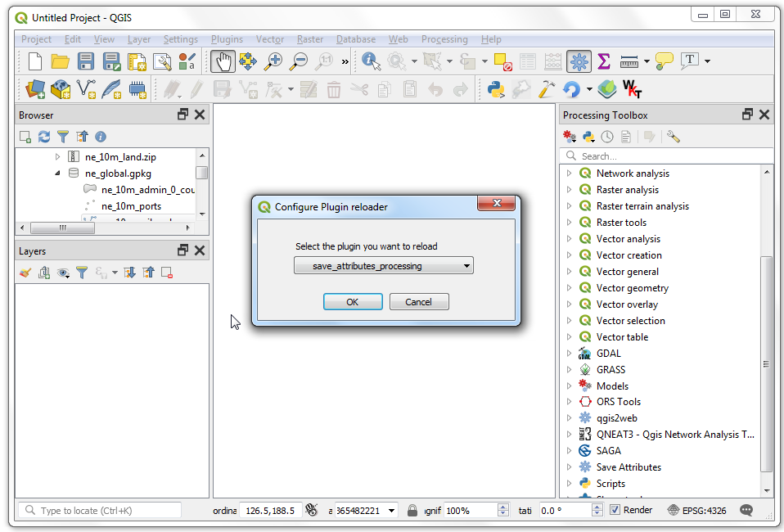Select the Scripts entry in toolbox
The height and width of the screenshot is (532, 784).
(611, 483)
